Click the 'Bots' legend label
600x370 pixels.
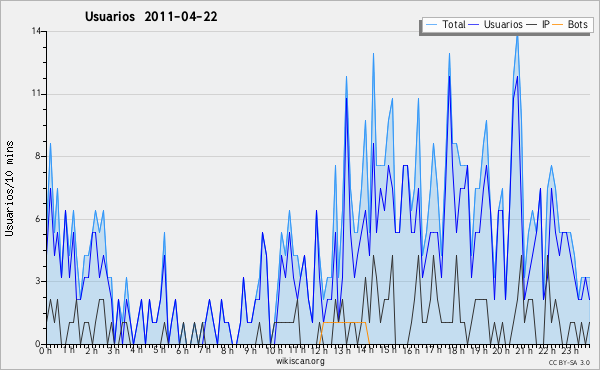pos(577,24)
